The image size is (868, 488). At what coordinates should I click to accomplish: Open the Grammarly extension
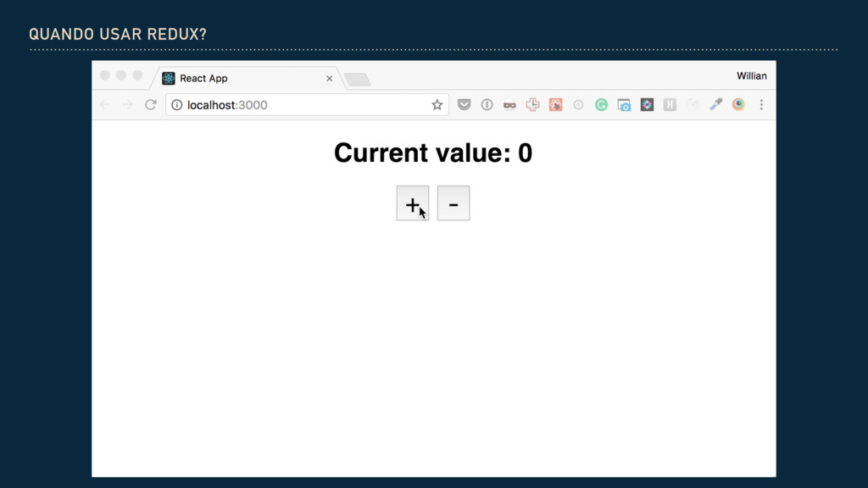(601, 104)
